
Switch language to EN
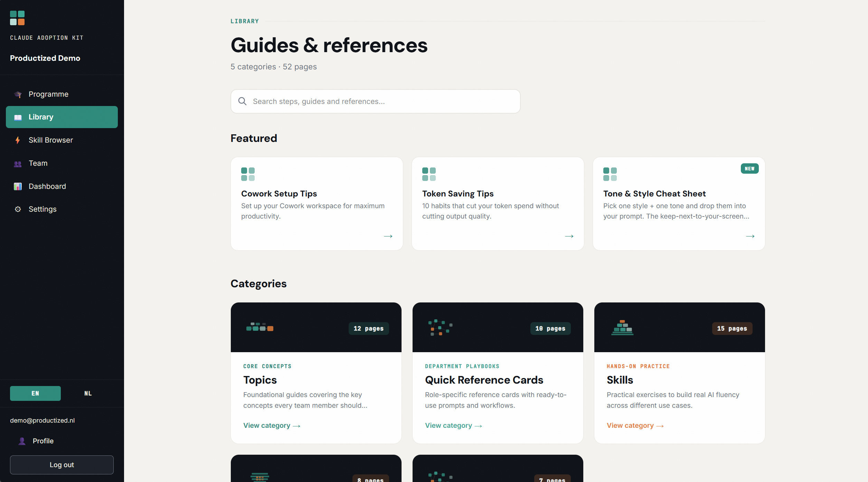(x=35, y=393)
